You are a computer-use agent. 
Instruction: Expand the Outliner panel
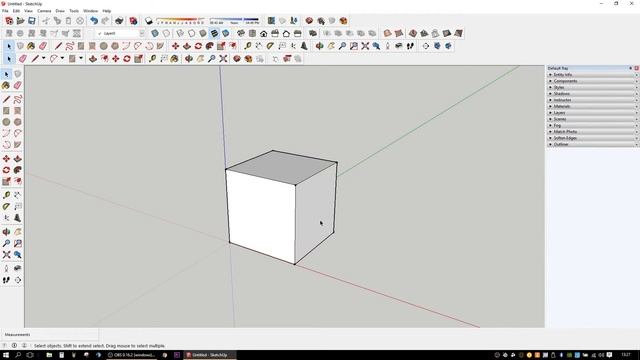click(593, 144)
